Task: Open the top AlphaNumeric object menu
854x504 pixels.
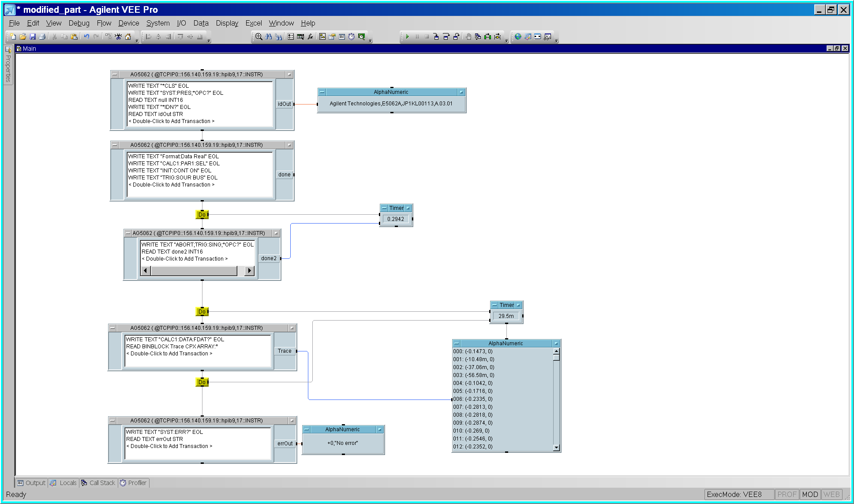Action: coord(322,92)
